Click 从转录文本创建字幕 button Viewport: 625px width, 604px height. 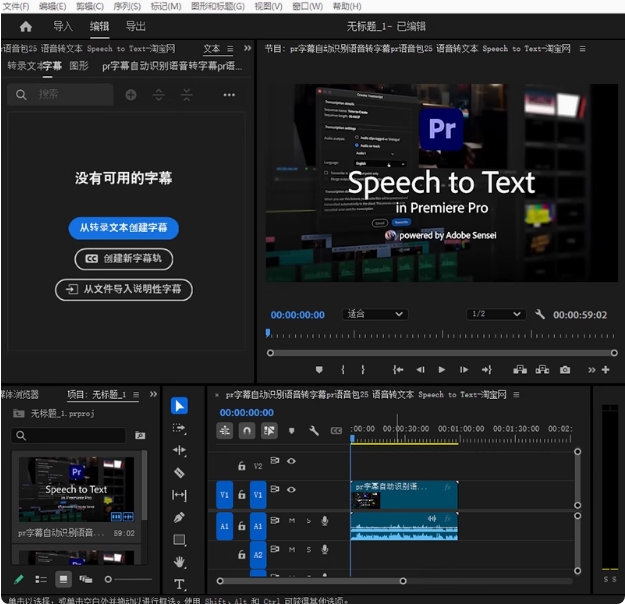pyautogui.click(x=124, y=228)
